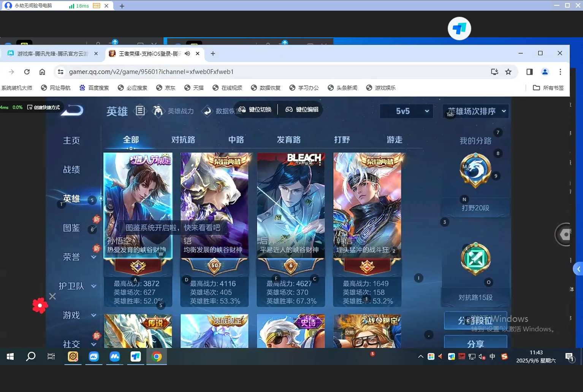View site information icon in address bar
Image resolution: width=583 pixels, height=392 pixels.
[60, 72]
